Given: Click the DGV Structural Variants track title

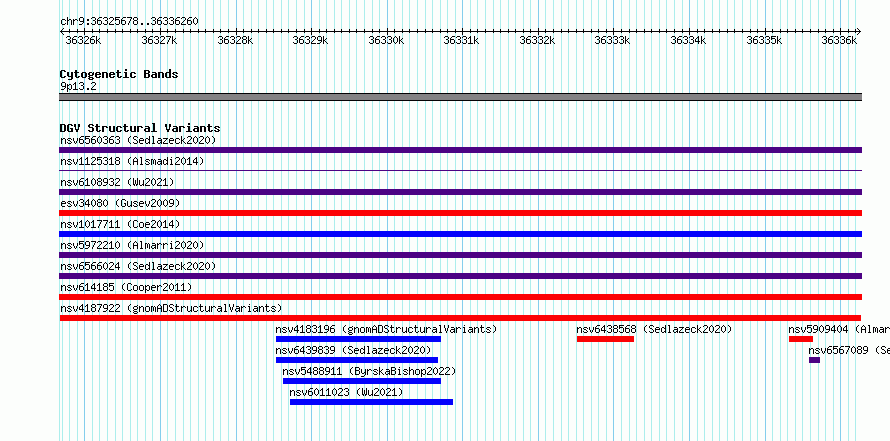Looking at the screenshot, I should point(140,128).
